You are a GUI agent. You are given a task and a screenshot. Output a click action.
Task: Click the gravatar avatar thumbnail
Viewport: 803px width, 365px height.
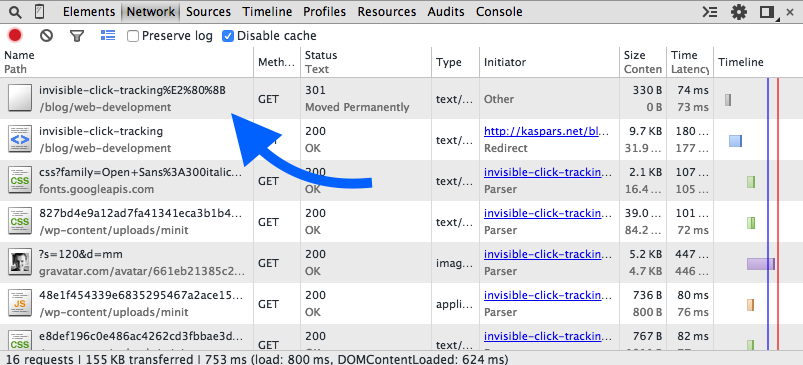point(20,263)
